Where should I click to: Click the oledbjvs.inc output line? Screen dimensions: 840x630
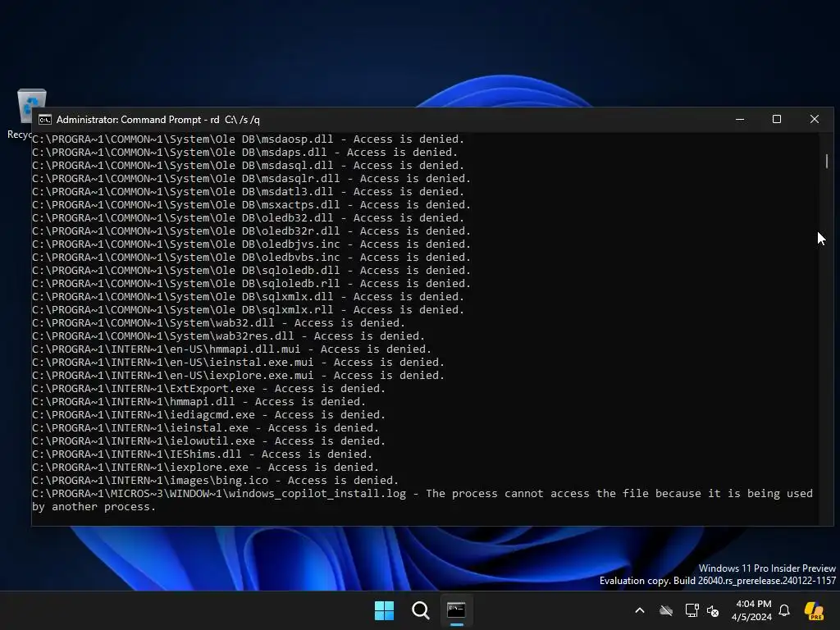tap(251, 244)
